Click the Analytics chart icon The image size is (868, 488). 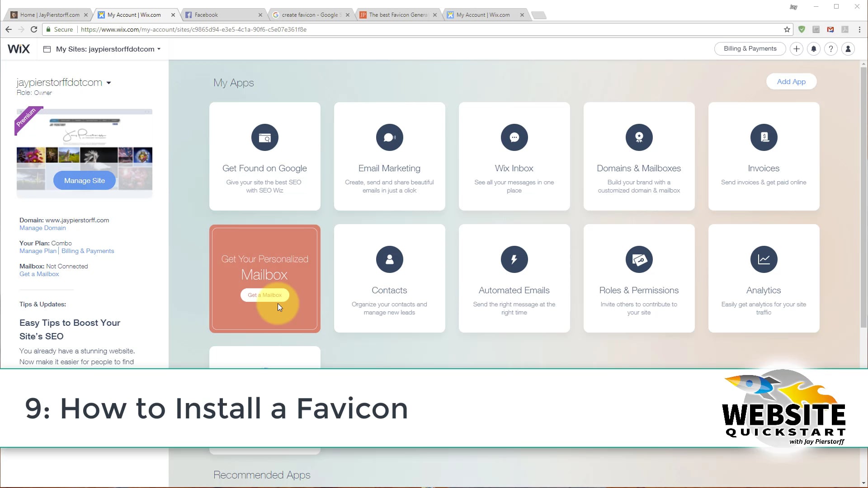point(763,259)
